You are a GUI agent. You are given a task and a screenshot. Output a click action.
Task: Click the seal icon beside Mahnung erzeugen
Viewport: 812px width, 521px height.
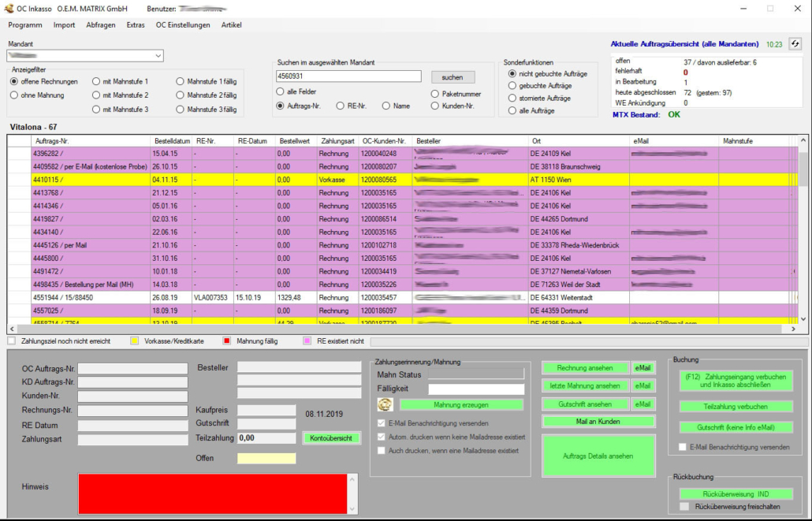386,404
